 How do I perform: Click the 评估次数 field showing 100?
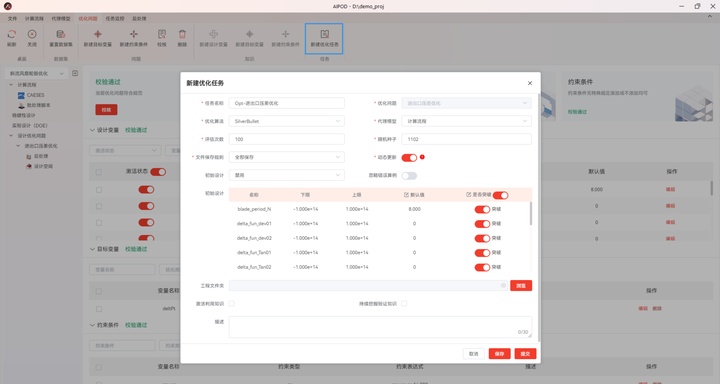[287, 139]
